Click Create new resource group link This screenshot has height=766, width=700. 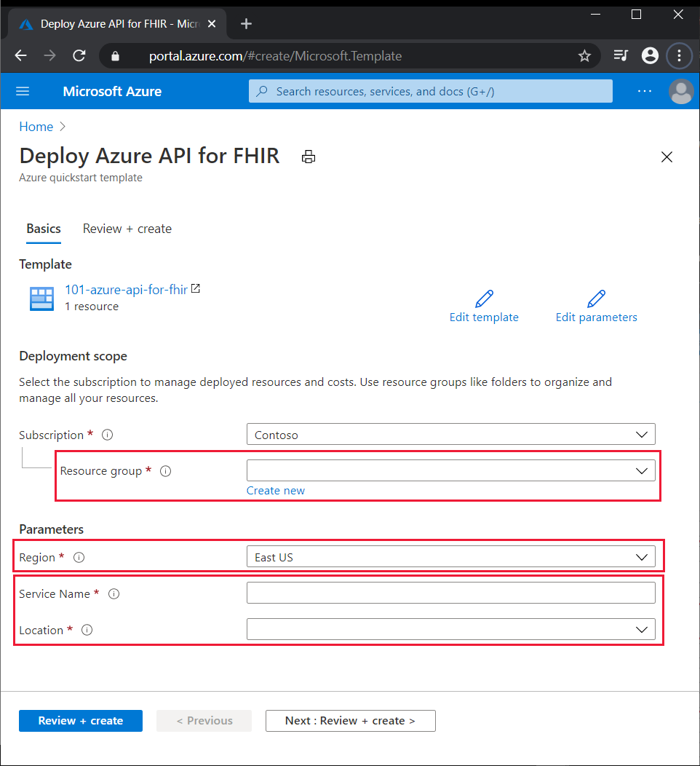(275, 491)
